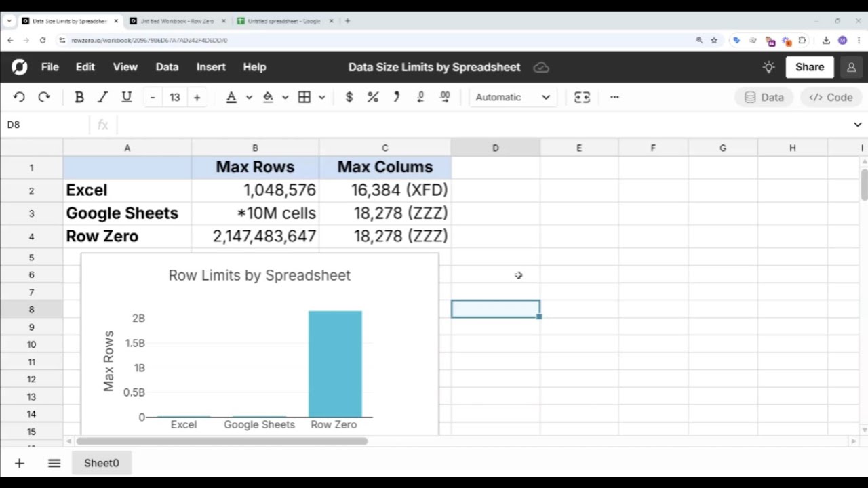Bookmark page with star icon
This screenshot has width=868, height=488.
[714, 40]
